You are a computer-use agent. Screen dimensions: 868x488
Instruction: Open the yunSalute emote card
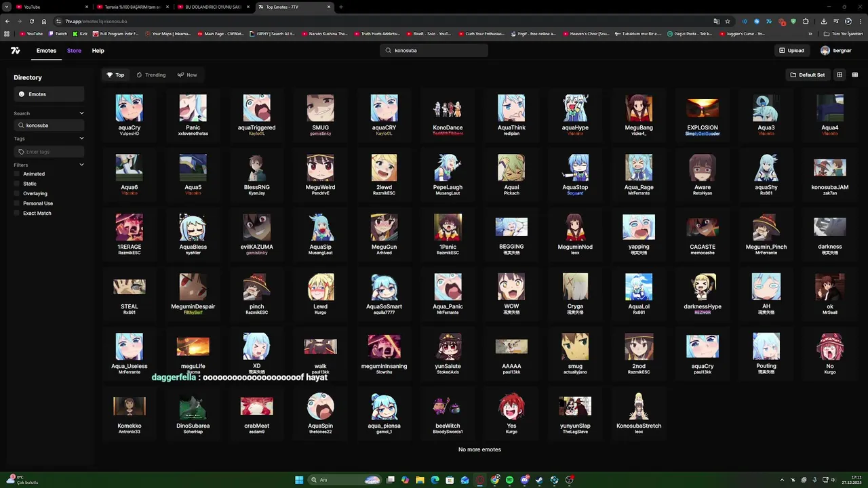click(x=448, y=353)
